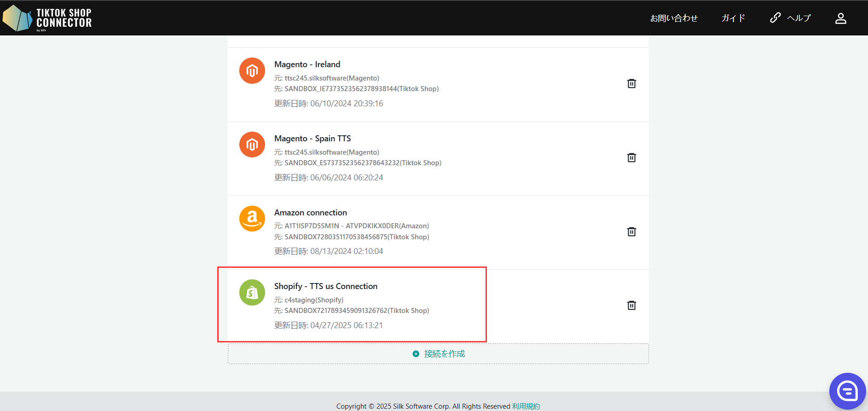The image size is (868, 411).
Task: Open Magento - Ireland connection title
Action: (x=307, y=64)
